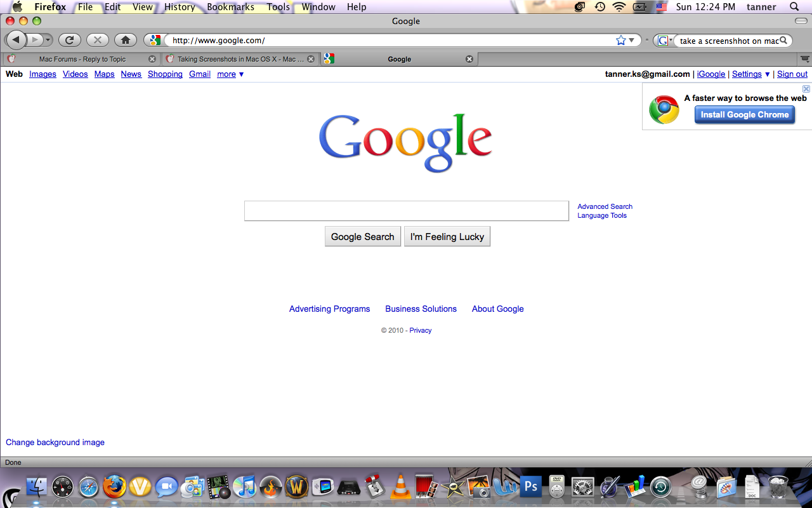This screenshot has height=508, width=812.
Task: Bookmark this page with the star icon
Action: (621, 40)
